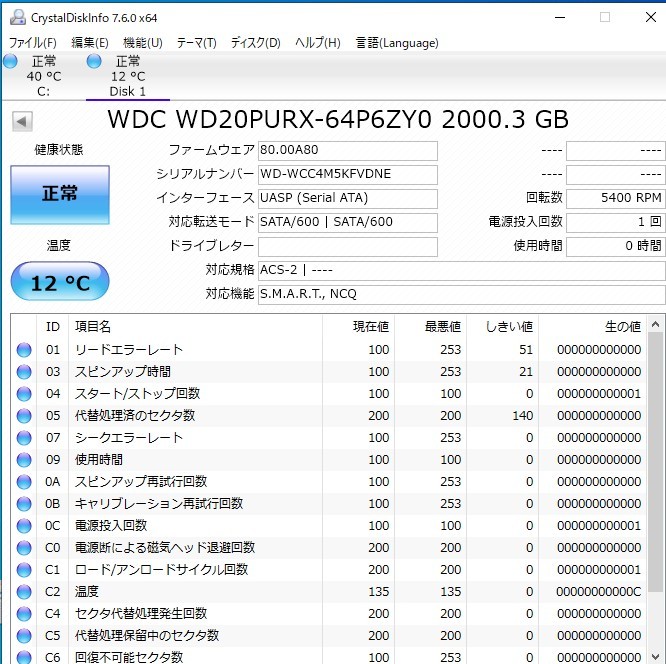
Task: Minimize the CrystalDiskInfo window
Action: click(560, 17)
